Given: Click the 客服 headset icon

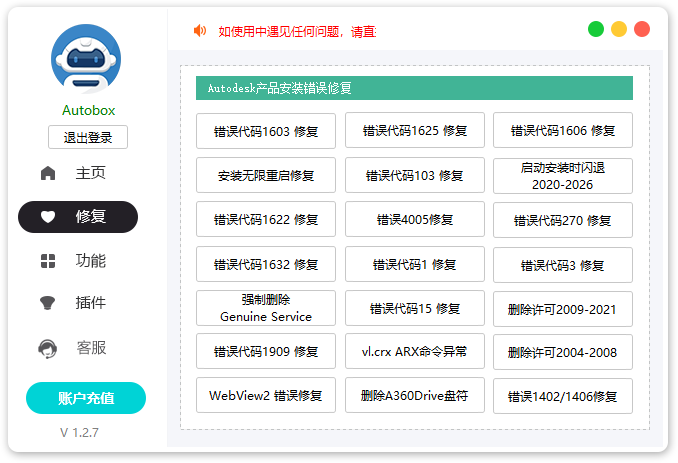Looking at the screenshot, I should [48, 348].
